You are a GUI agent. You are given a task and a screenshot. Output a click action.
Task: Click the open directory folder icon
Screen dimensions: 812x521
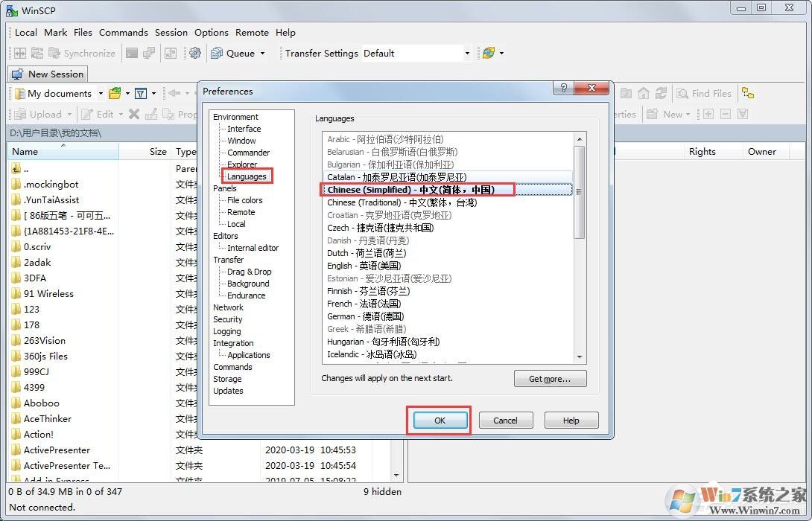coord(115,93)
